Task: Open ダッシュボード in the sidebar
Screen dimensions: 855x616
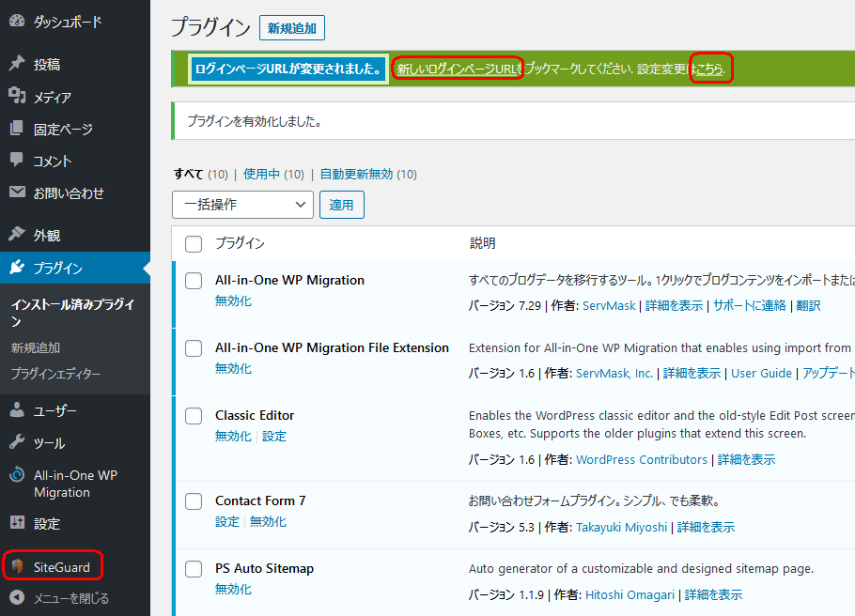Action: [x=68, y=22]
